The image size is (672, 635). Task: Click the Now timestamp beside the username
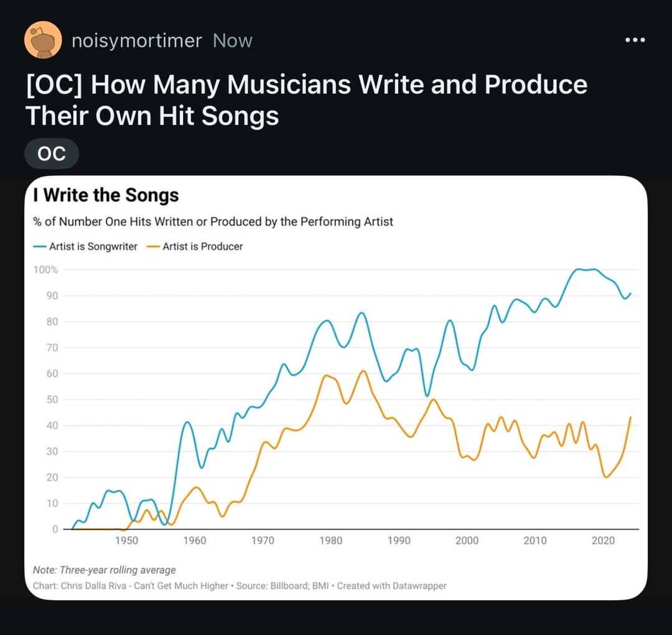coord(232,40)
